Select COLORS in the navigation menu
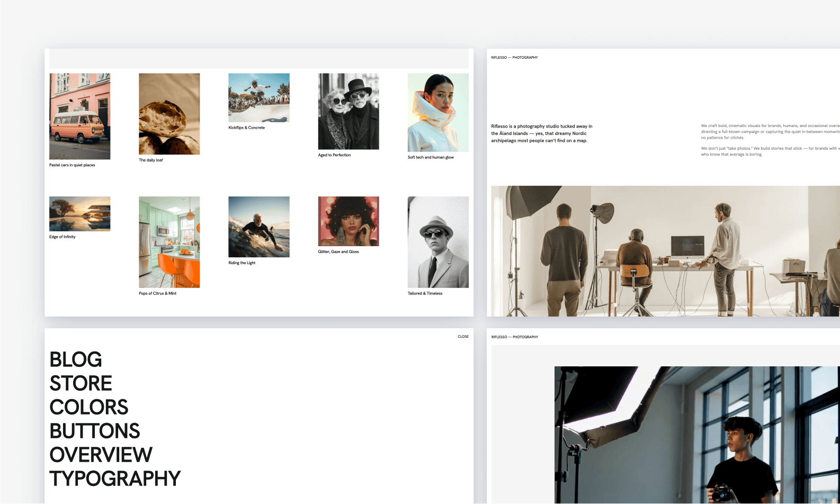The height and width of the screenshot is (504, 840). click(x=88, y=408)
